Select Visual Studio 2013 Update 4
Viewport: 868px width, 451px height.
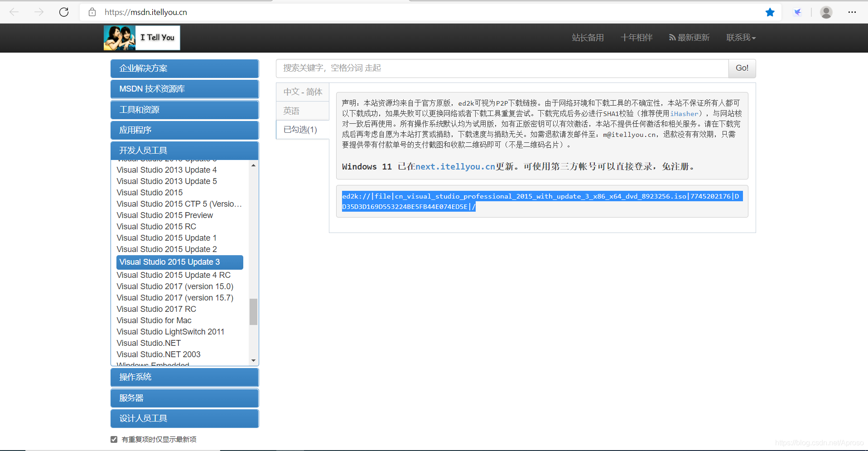[x=167, y=170]
